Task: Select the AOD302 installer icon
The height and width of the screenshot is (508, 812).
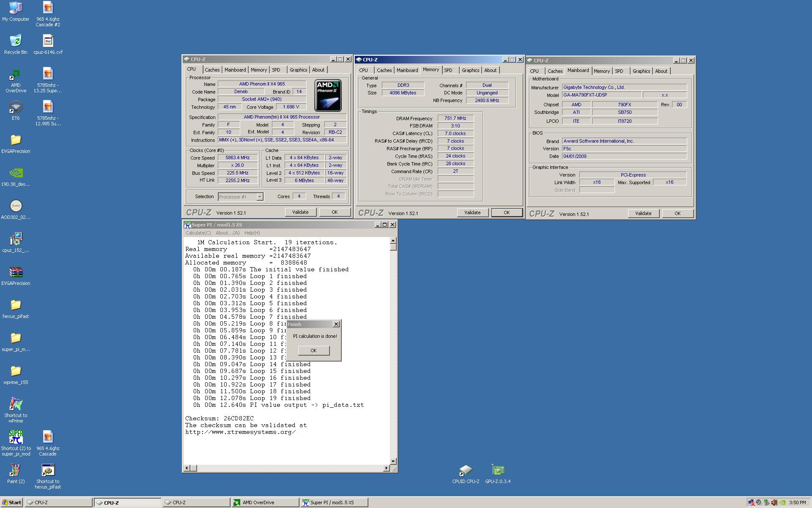Action: pos(16,210)
